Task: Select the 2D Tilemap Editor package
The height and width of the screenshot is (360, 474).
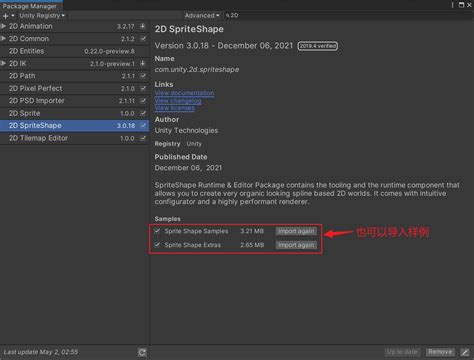Action: click(74, 138)
